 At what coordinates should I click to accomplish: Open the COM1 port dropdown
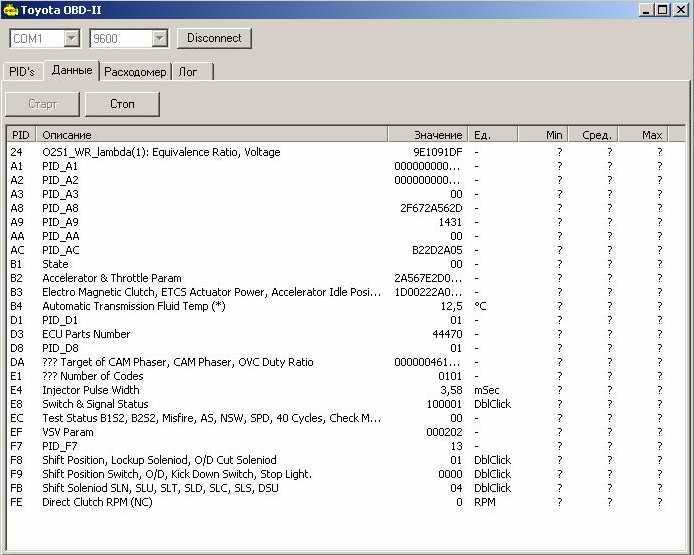click(x=71, y=38)
